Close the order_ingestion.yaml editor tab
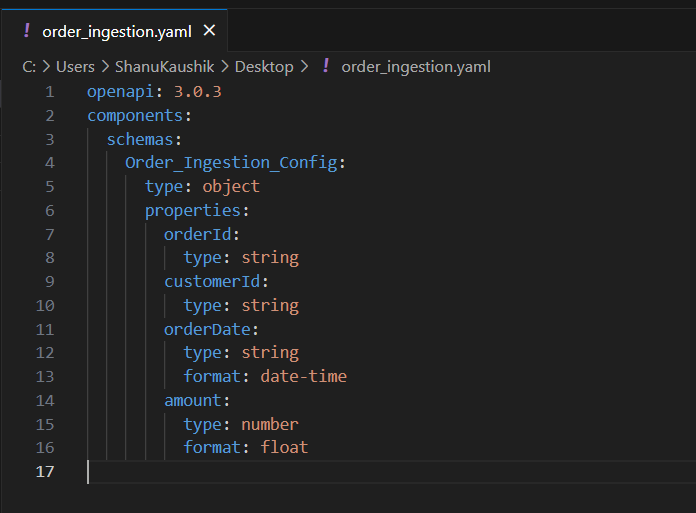Screen dimensions: 696x513 [x=208, y=31]
